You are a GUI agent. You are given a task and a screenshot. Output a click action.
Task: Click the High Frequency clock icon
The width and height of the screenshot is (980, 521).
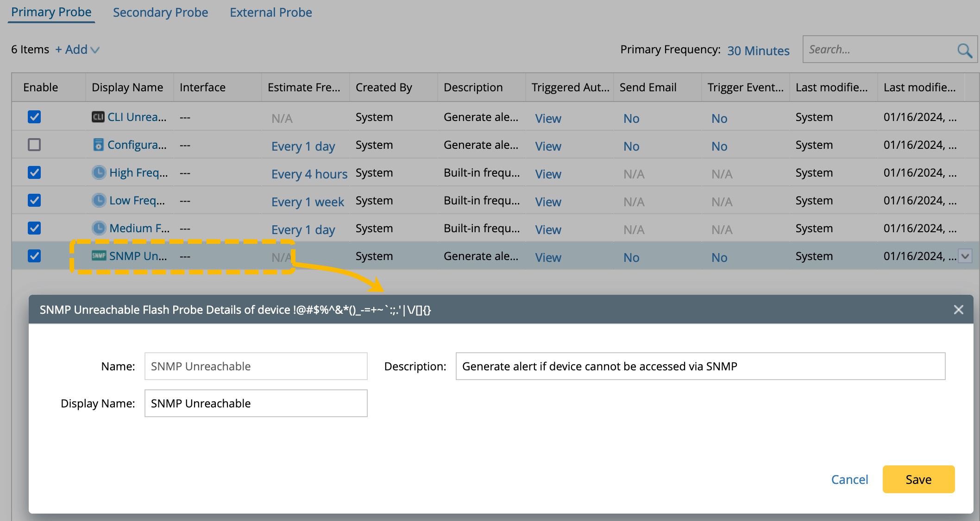pos(99,173)
